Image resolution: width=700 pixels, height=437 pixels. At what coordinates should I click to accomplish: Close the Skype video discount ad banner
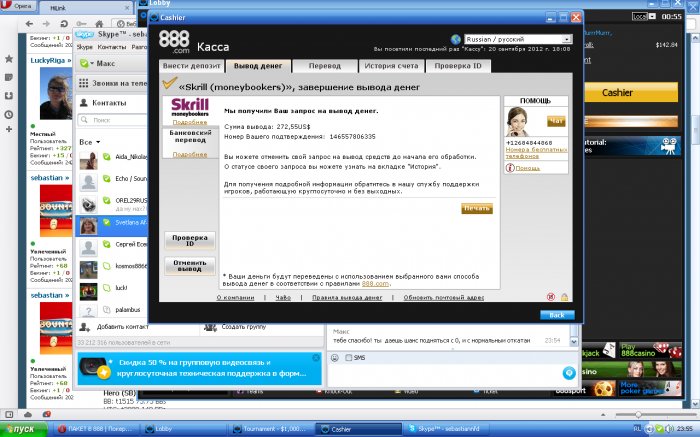pyautogui.click(x=316, y=358)
